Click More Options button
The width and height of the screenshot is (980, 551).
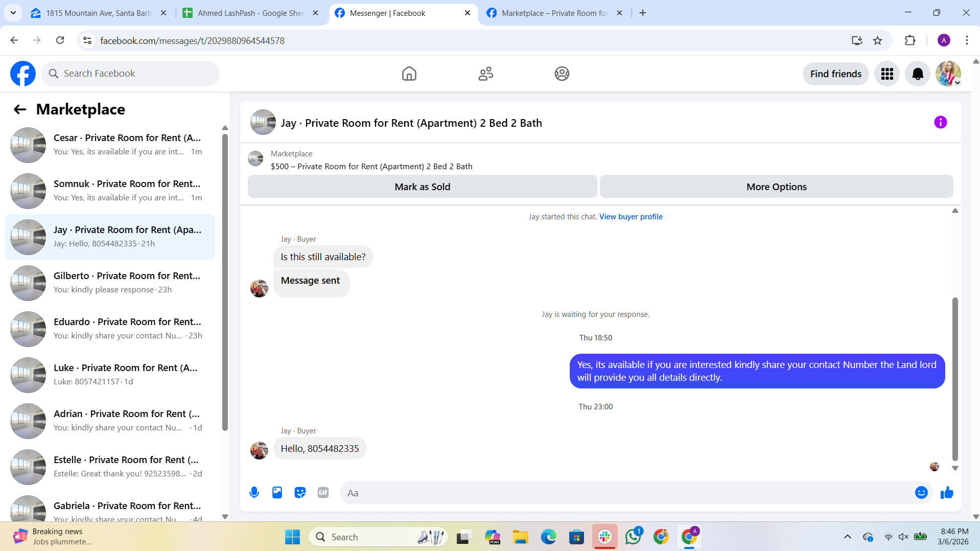pos(776,187)
